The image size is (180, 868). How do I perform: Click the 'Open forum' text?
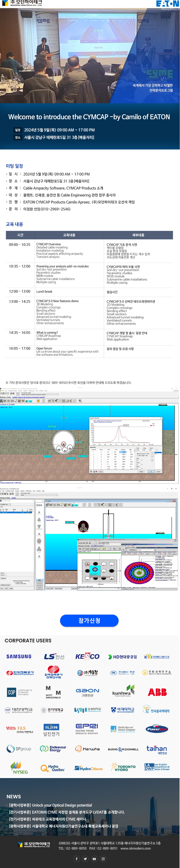coord(44,348)
